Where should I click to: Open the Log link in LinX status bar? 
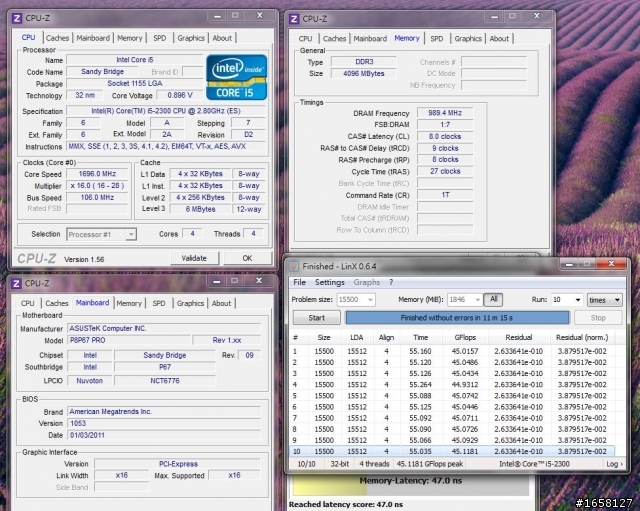click(614, 464)
